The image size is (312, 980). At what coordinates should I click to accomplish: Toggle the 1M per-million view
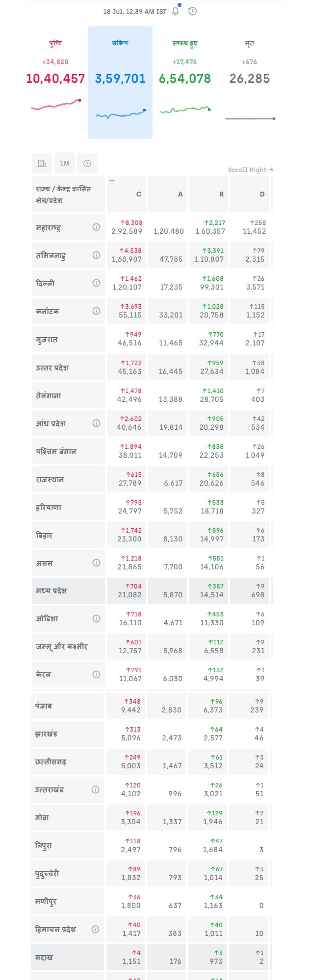[64, 163]
